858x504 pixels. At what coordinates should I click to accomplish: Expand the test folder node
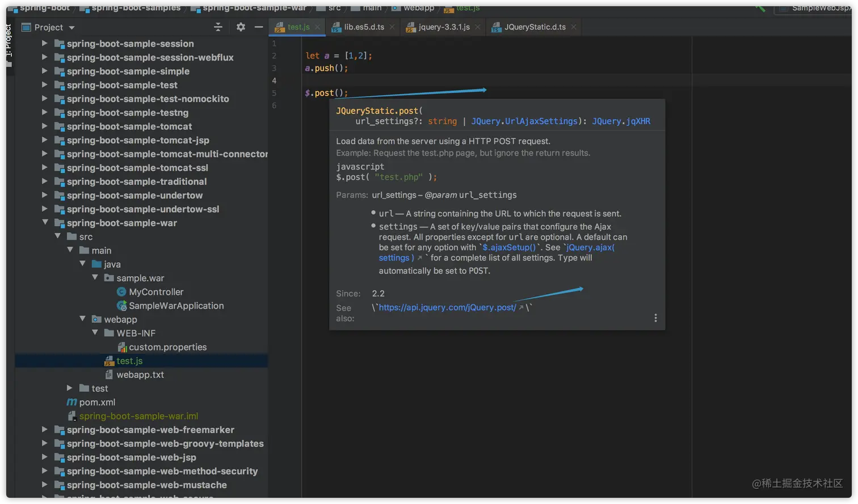point(70,388)
